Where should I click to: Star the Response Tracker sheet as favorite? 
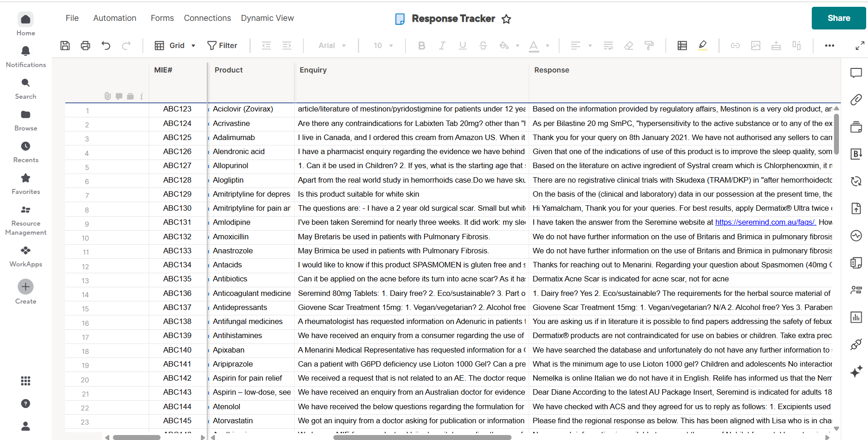(506, 19)
